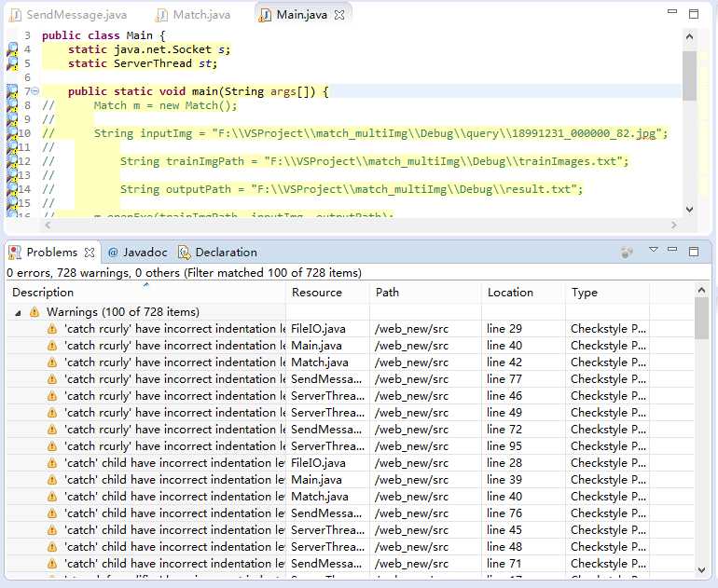
Task: Click the Checkstyle marker on line 14
Action: [x=12, y=189]
